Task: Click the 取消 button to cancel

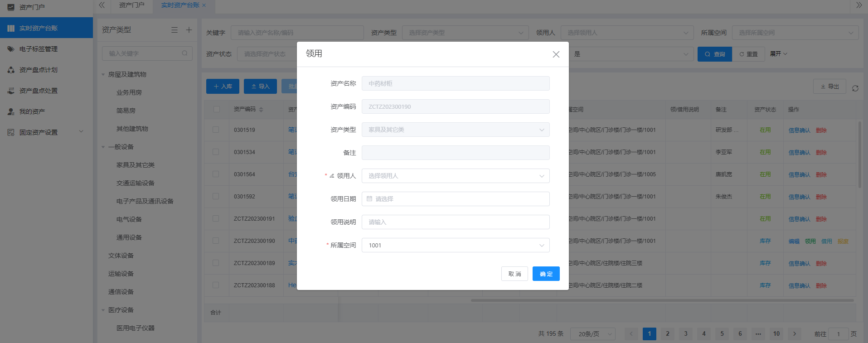Action: [514, 274]
